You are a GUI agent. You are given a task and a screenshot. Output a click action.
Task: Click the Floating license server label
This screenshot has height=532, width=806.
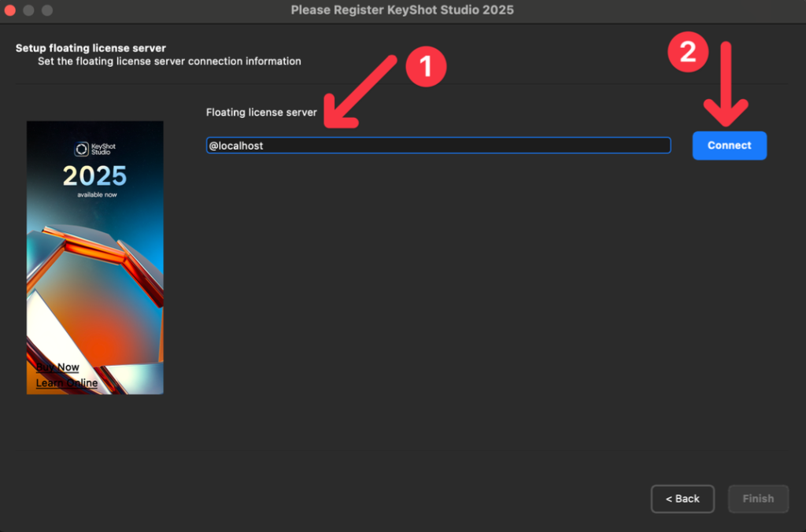pos(261,112)
